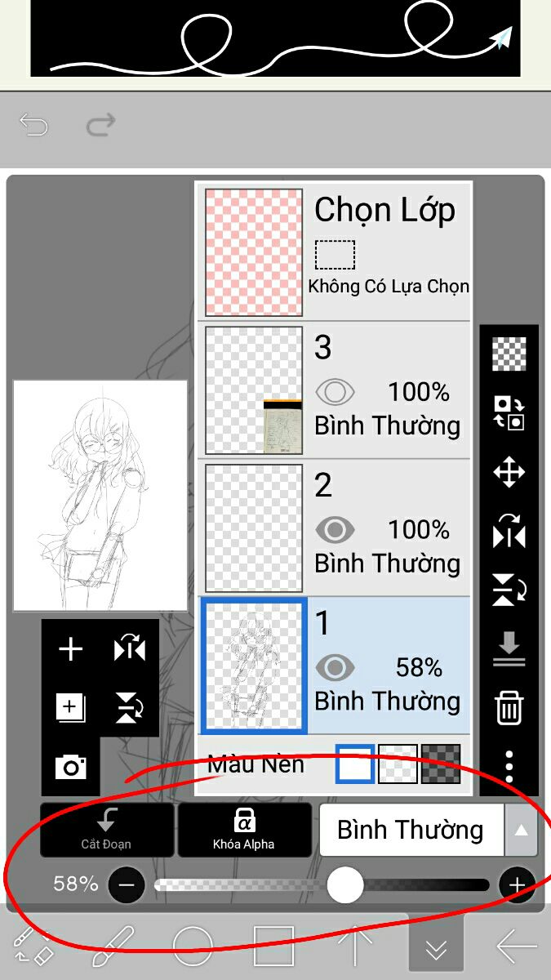Collapse layer panel with double chevron button
Screen dimensions: 551x980
(436, 947)
